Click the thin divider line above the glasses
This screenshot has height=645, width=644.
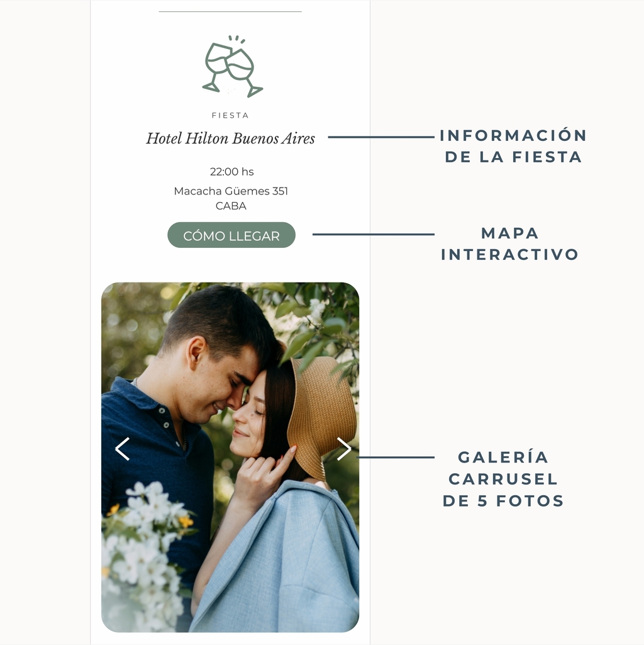(230, 11)
